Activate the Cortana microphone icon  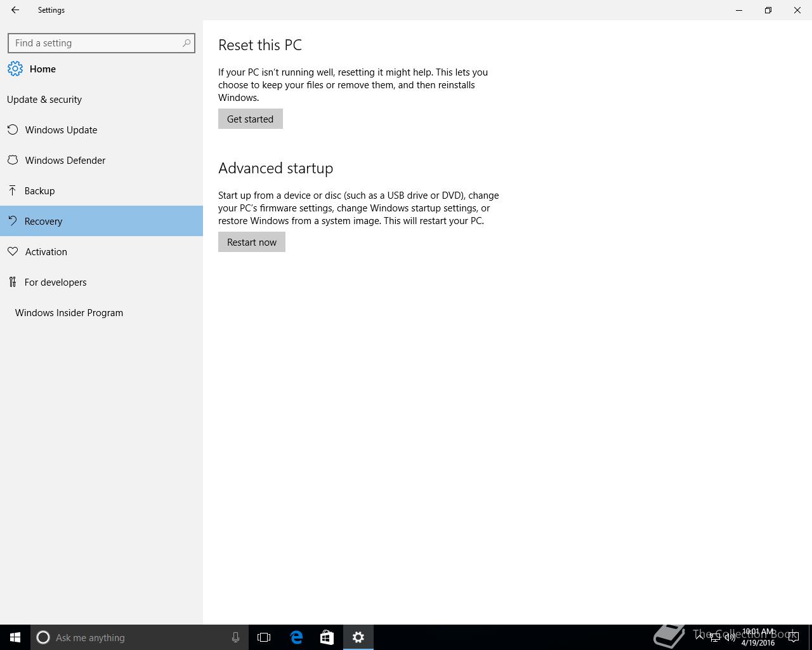point(235,637)
